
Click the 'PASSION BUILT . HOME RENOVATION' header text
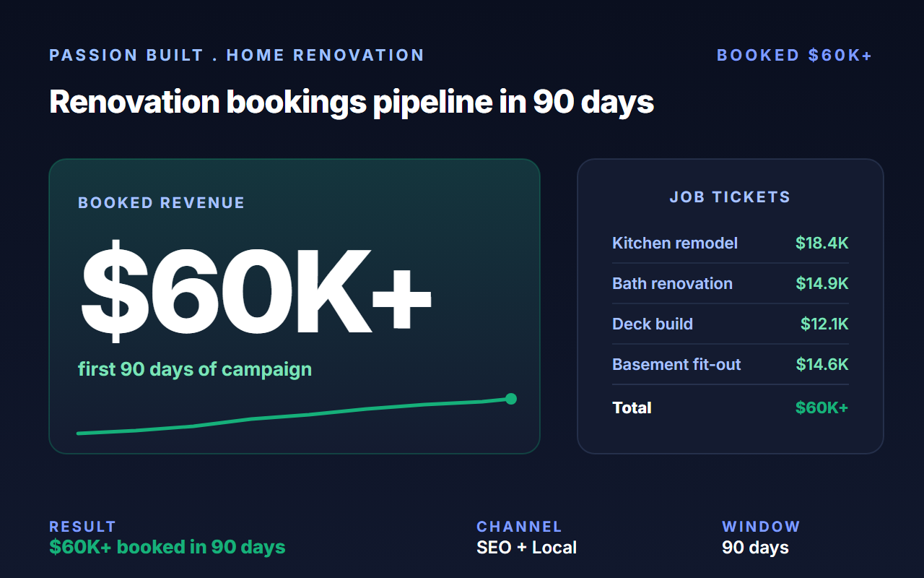(237, 56)
